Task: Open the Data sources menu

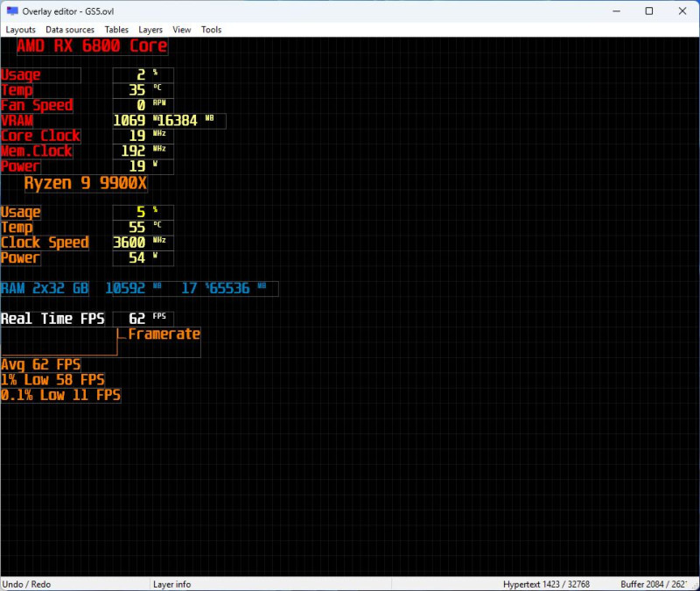Action: coord(70,30)
